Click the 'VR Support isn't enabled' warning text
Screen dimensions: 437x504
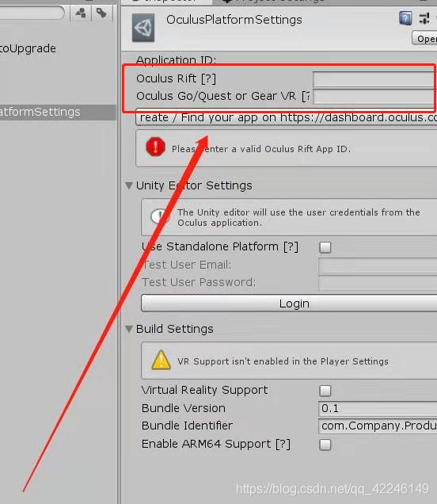tap(283, 361)
